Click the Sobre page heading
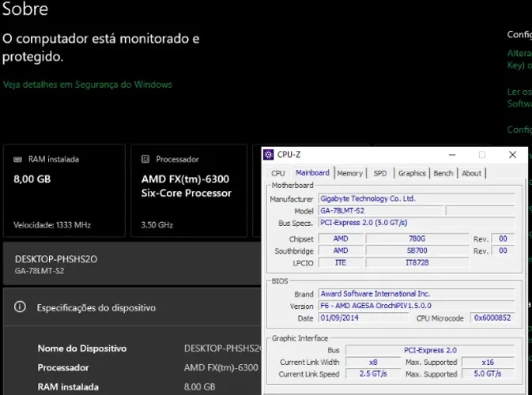The width and height of the screenshot is (532, 395). (x=25, y=9)
